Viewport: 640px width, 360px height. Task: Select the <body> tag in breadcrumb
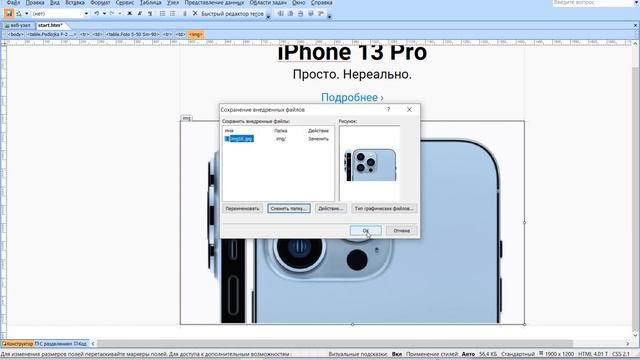[x=16, y=35]
